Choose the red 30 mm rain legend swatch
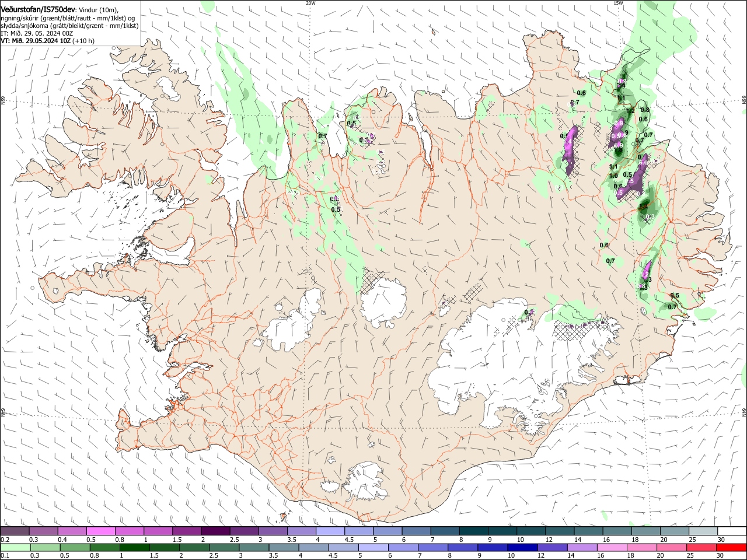The image size is (747, 560). [732, 547]
